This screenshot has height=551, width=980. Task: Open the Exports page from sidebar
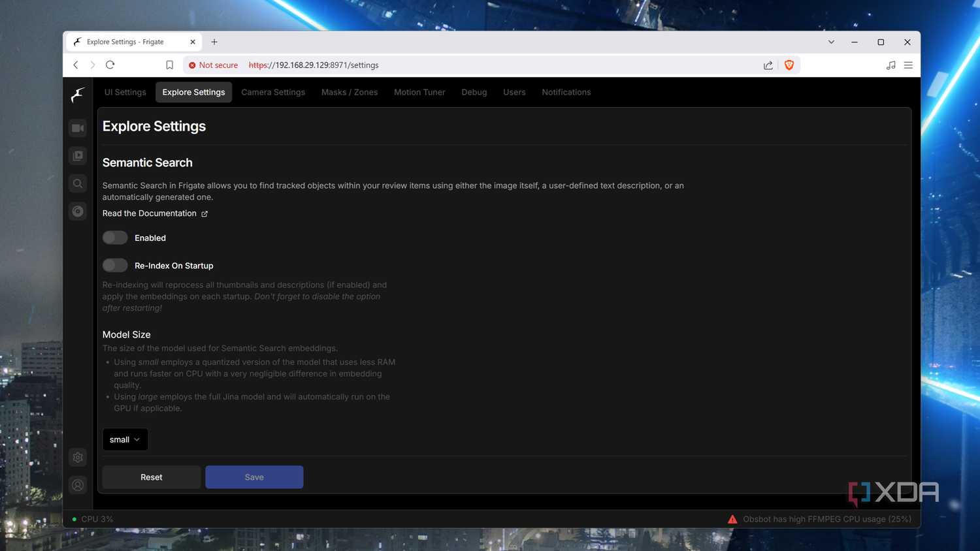(78, 211)
